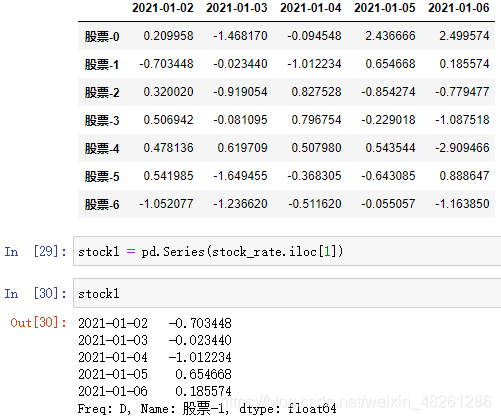Select the Out[30] prompt label

coord(38,322)
